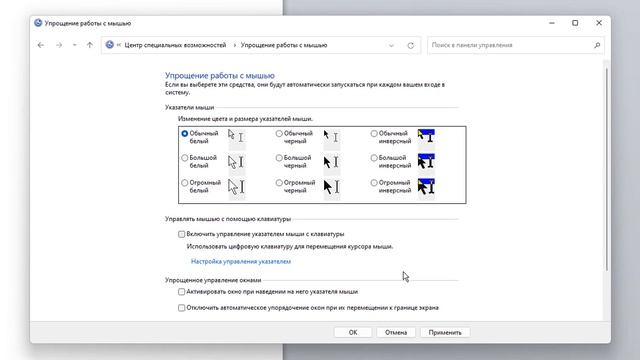640x360 pixels.
Task: Click the OK button
Action: click(x=353, y=333)
